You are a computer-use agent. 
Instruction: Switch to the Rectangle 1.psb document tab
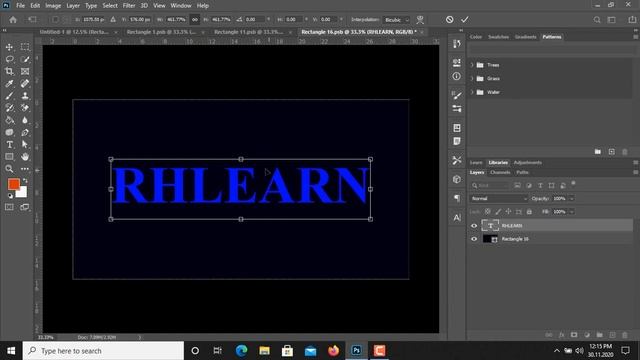(161, 32)
